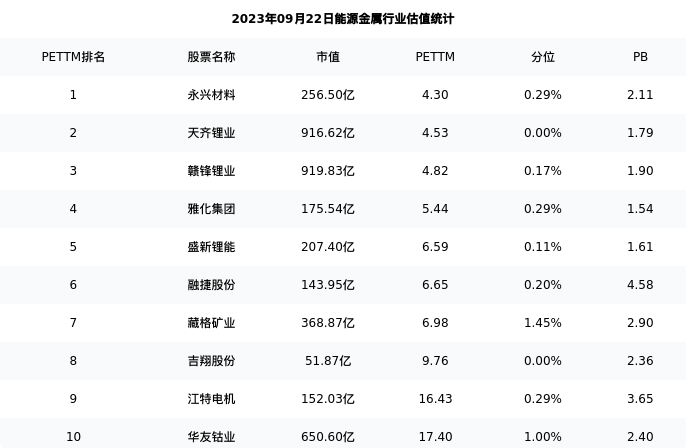This screenshot has width=686, height=448.
Task: Select the PETTM value 16.43
Action: 435,399
